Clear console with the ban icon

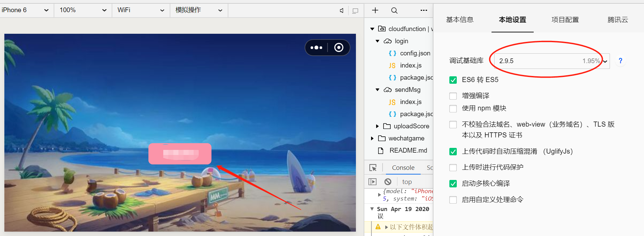click(388, 182)
